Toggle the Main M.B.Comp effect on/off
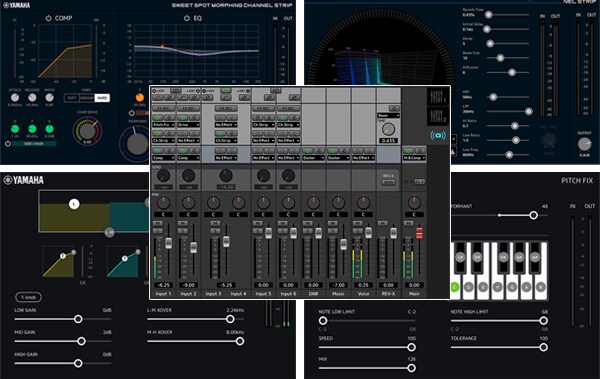Screen dimensions: 600x379 click(408, 150)
